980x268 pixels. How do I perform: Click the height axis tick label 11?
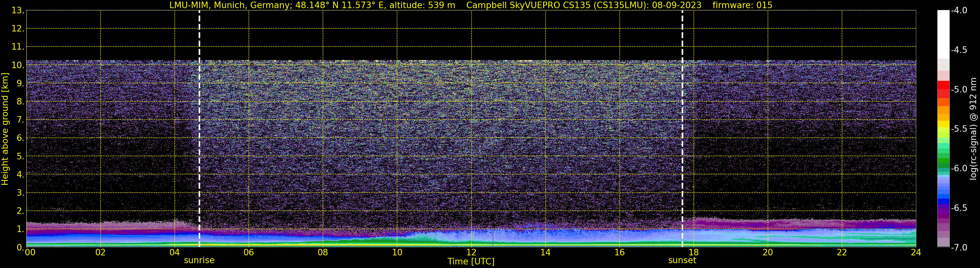tap(18, 47)
